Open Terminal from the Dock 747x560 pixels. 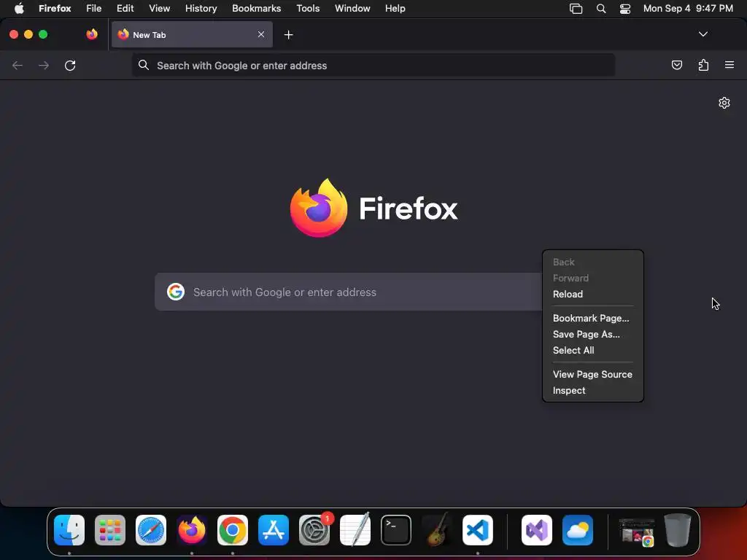(x=396, y=530)
